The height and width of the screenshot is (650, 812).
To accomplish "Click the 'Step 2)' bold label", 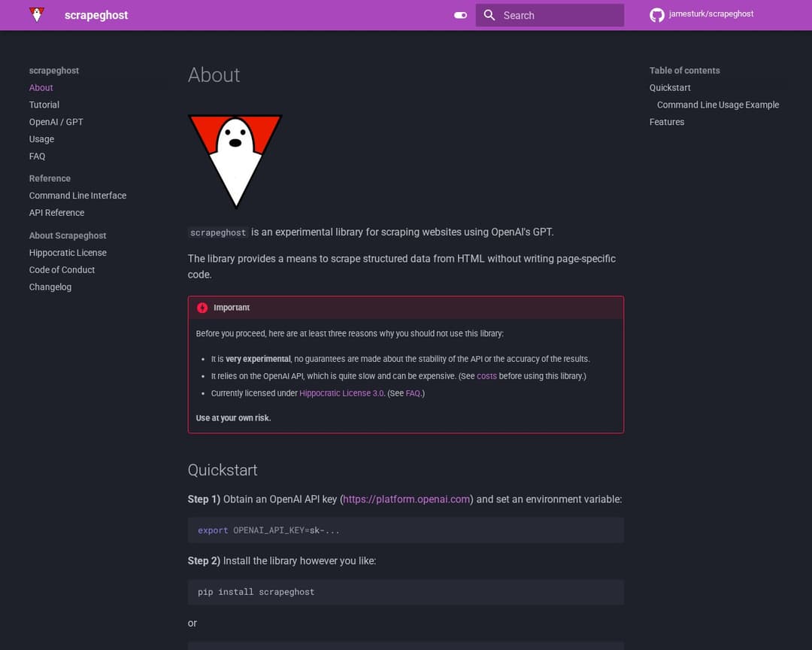I will pyautogui.click(x=204, y=560).
